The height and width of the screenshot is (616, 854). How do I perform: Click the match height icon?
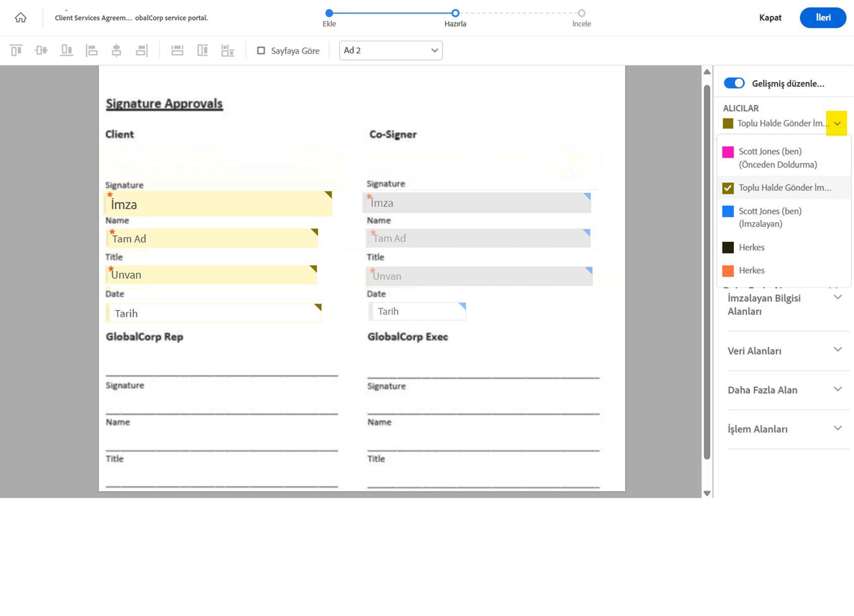(x=203, y=50)
